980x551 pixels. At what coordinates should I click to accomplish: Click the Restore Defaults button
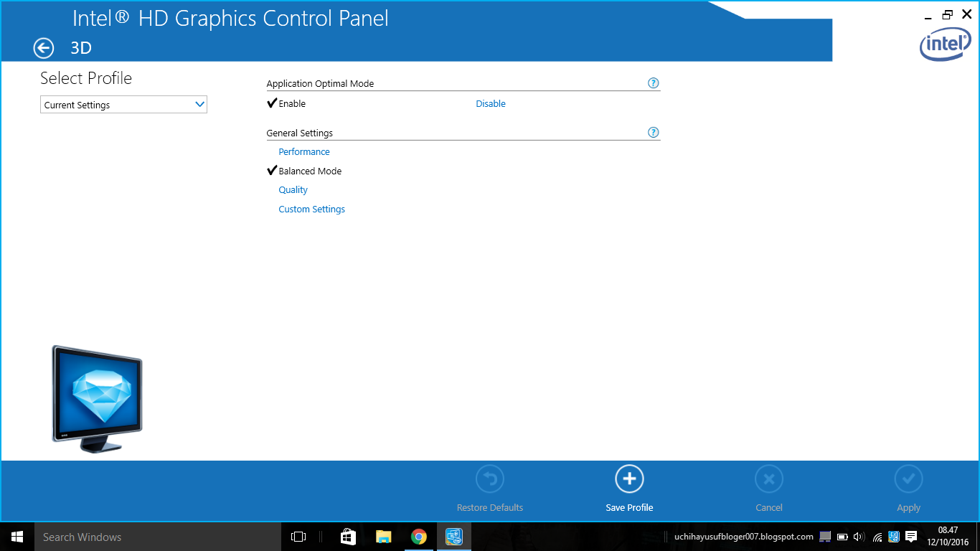pyautogui.click(x=490, y=489)
